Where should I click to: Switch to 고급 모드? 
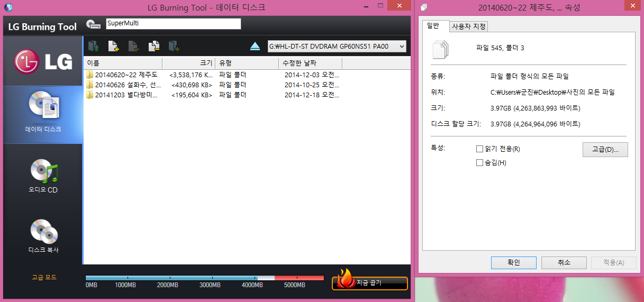(x=44, y=277)
